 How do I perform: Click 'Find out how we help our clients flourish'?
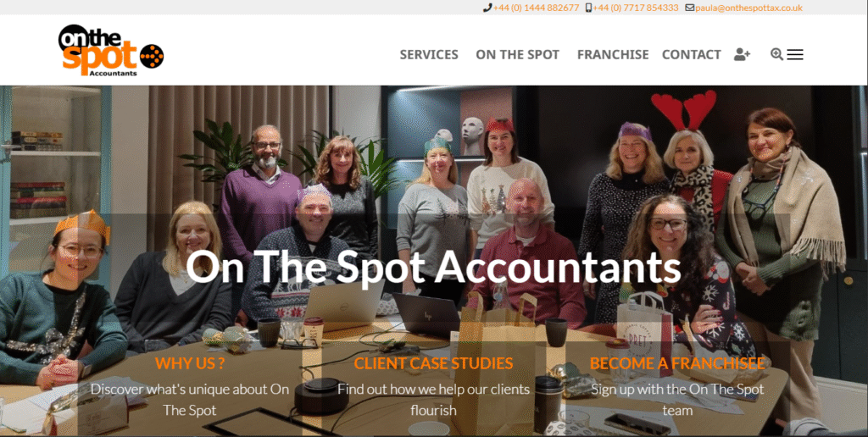(433, 400)
